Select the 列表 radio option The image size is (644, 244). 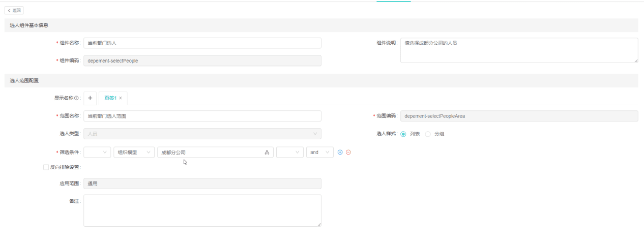(x=403, y=134)
